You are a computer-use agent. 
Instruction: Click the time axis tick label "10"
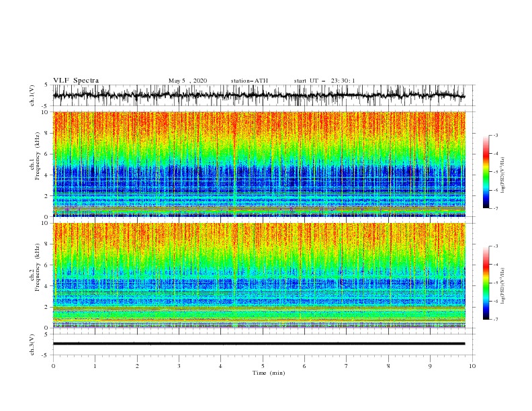472,366
